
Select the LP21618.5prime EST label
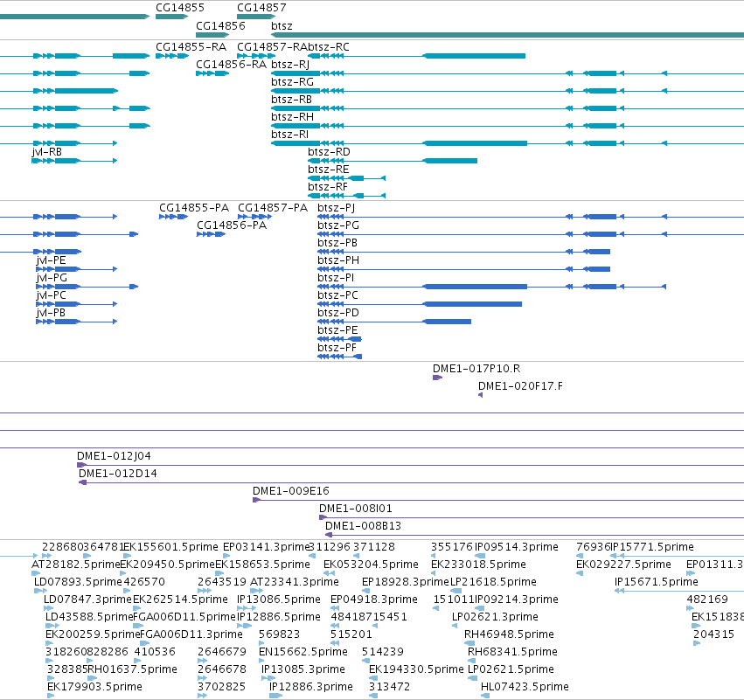click(493, 582)
